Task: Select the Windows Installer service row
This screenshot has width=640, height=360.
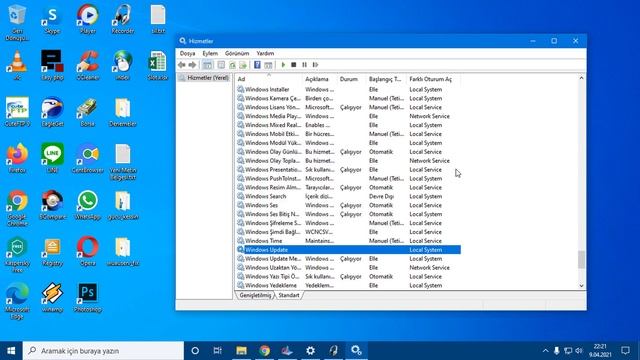Action: (349, 89)
